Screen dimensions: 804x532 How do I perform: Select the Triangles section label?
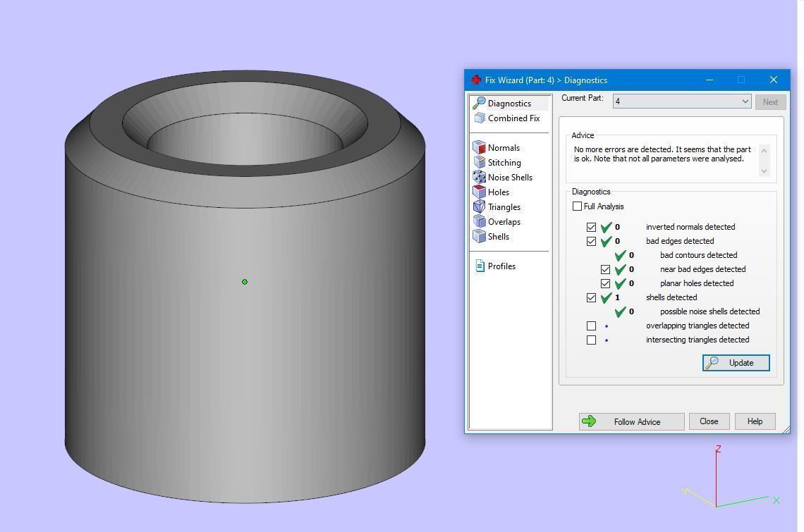pos(504,207)
